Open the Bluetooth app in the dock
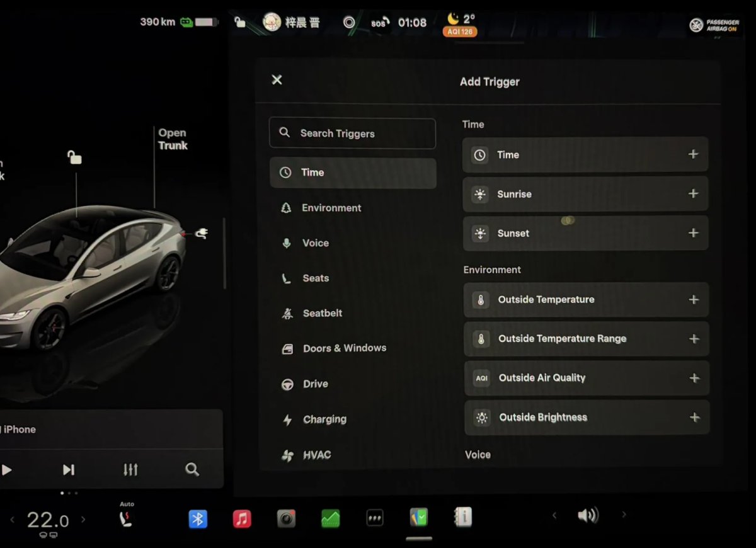Viewport: 756px width, 548px height. 198,518
